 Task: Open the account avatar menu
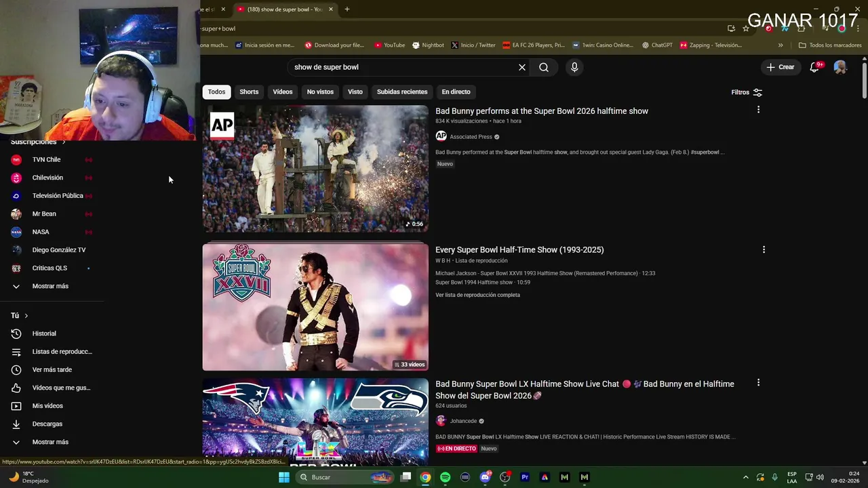[840, 67]
